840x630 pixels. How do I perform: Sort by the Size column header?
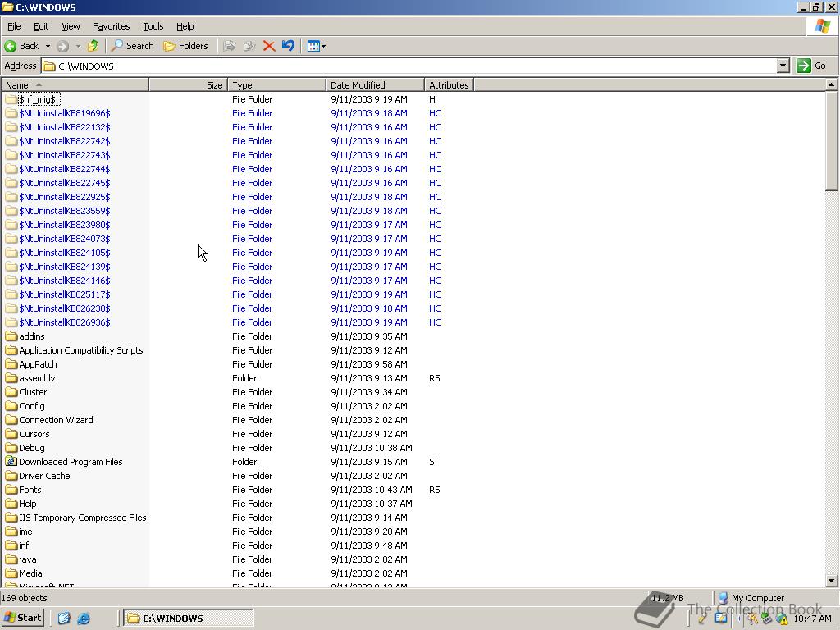coord(189,85)
